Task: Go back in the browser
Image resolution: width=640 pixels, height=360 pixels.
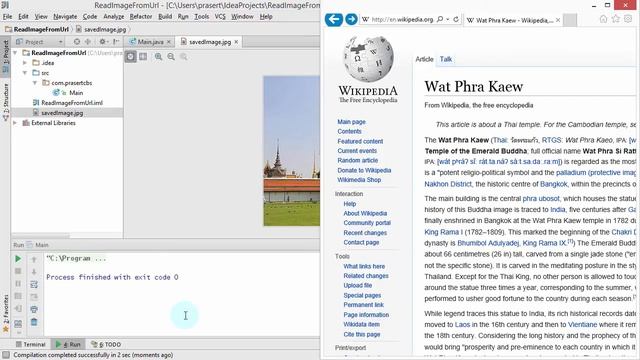Action: (x=333, y=19)
